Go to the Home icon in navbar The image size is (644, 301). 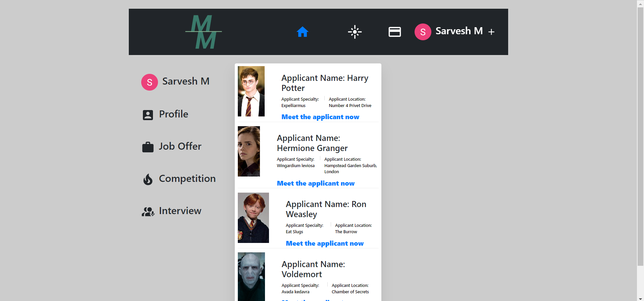(302, 32)
